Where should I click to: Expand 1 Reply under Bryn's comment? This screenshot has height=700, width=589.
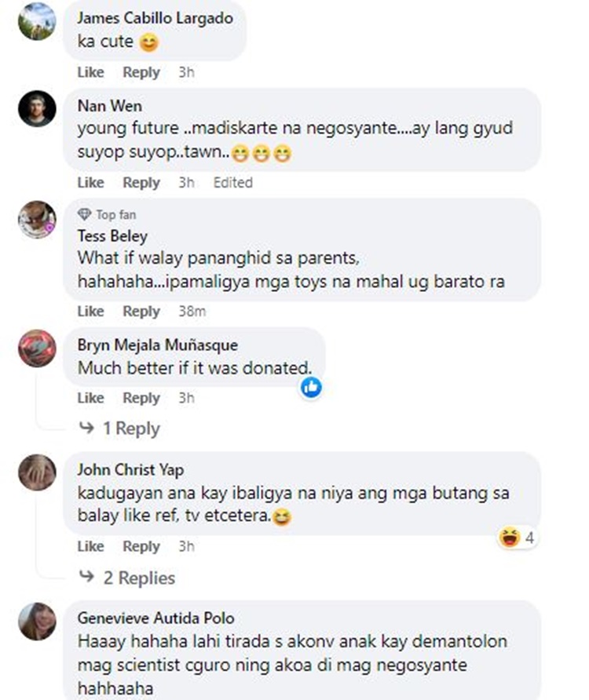coord(131,428)
